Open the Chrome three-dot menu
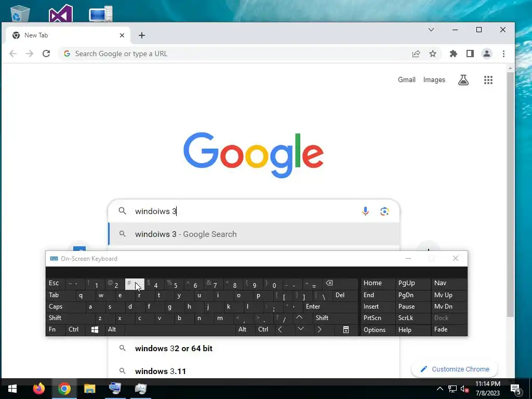This screenshot has height=399, width=532. point(503,54)
